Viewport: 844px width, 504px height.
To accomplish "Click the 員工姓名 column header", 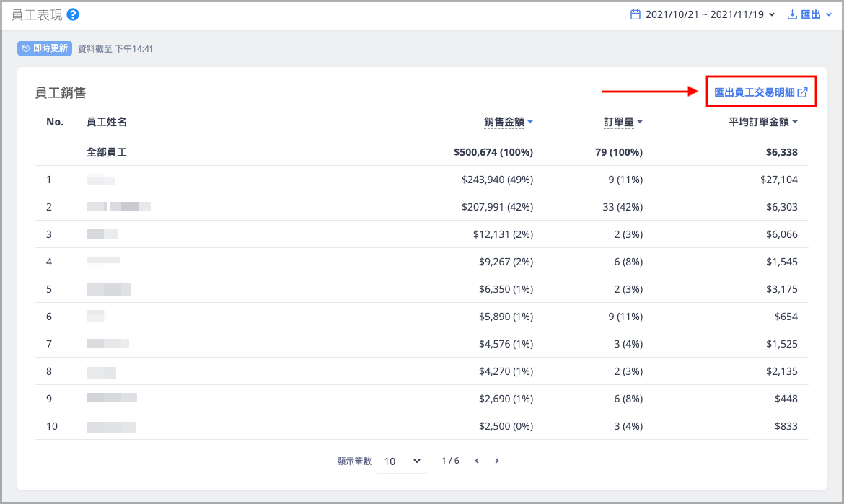I will pyautogui.click(x=107, y=122).
